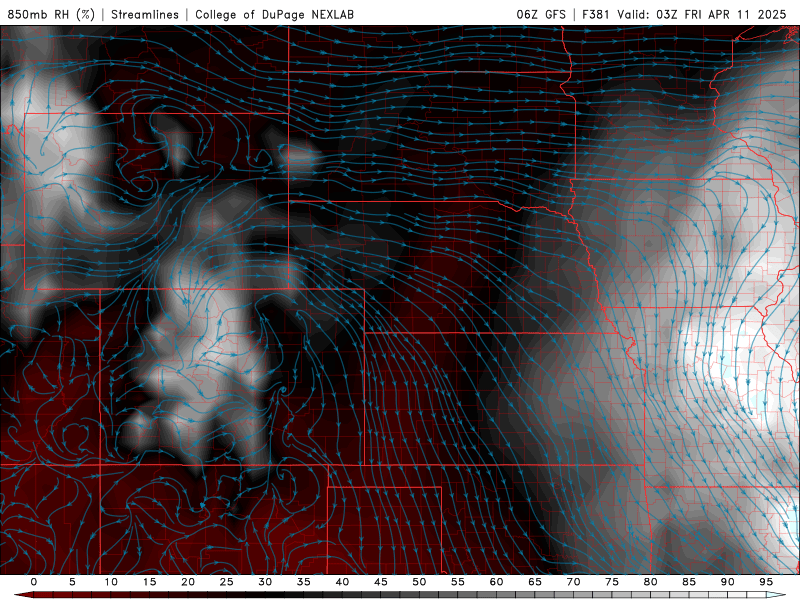This screenshot has width=800, height=600.
Task: Click the "5" value on color scale
Action: (x=72, y=582)
